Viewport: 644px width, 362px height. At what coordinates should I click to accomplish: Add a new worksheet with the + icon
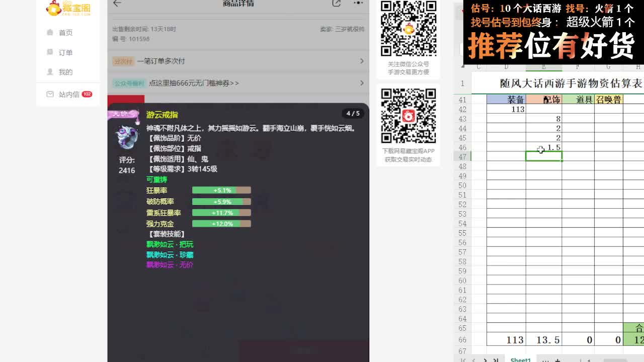[x=557, y=360]
